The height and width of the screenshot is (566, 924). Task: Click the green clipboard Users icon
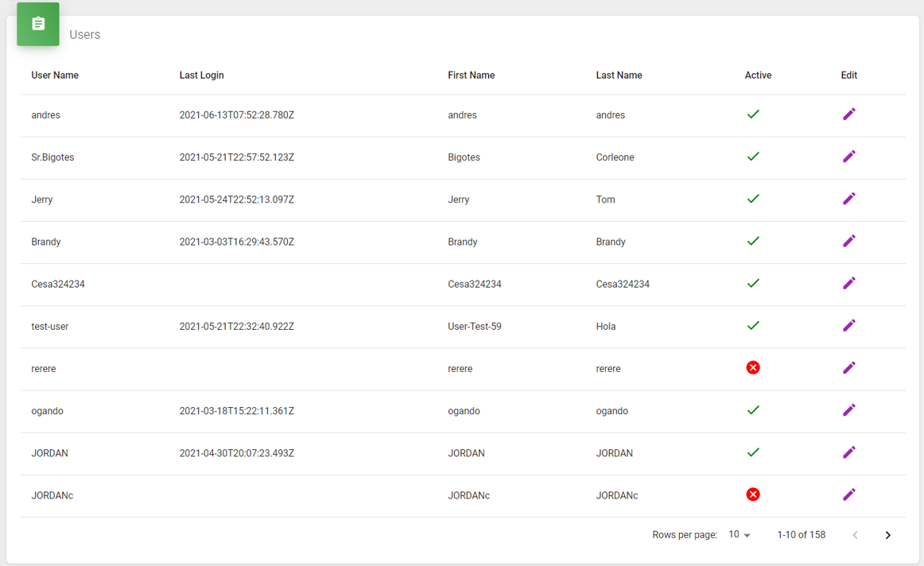[x=38, y=24]
